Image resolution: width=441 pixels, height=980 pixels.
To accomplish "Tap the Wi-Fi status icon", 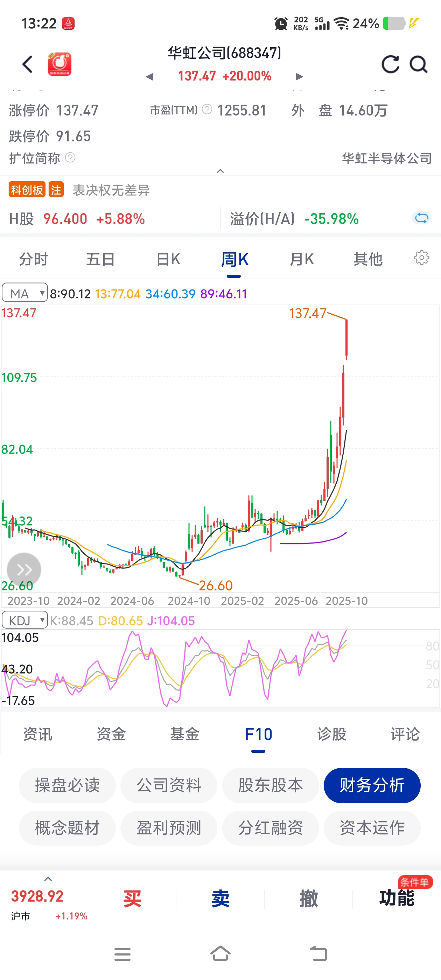I will (341, 23).
